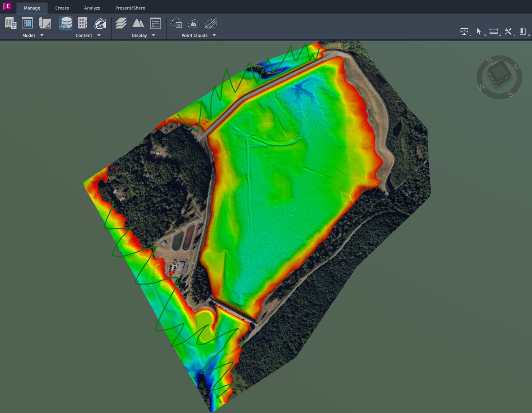
Task: Click the stacked layers icon in Display group
Action: [121, 23]
